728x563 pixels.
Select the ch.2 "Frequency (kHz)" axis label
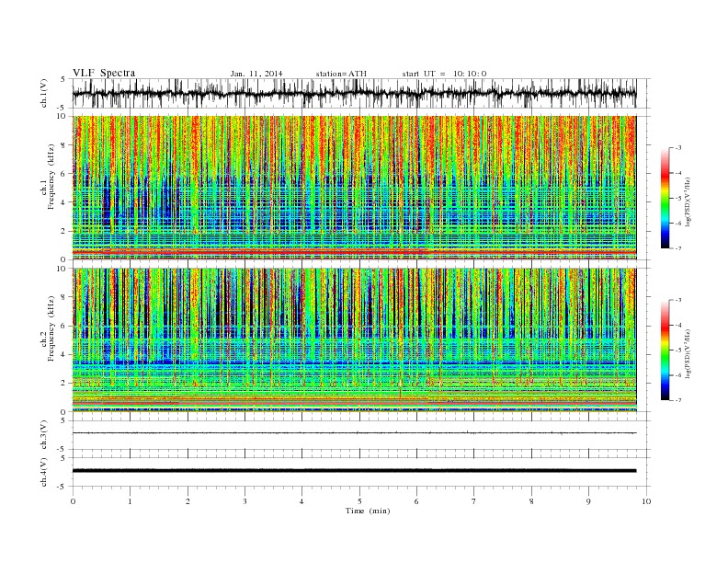(x=50, y=327)
